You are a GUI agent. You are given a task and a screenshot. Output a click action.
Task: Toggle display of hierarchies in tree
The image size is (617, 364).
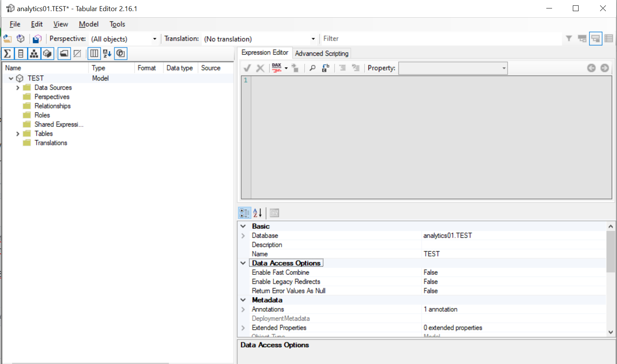(34, 53)
